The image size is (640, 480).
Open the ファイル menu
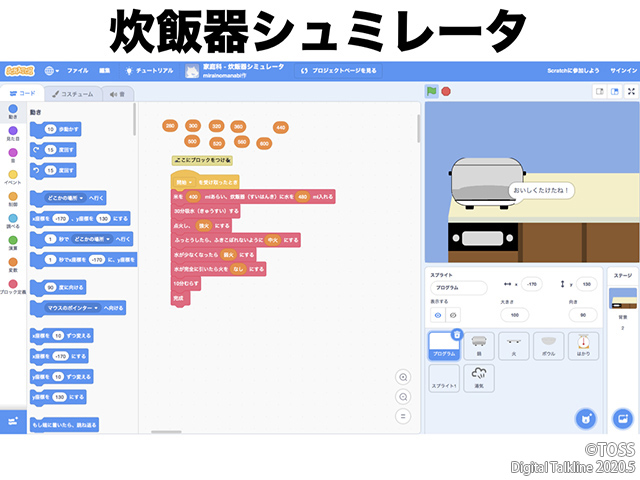78,71
